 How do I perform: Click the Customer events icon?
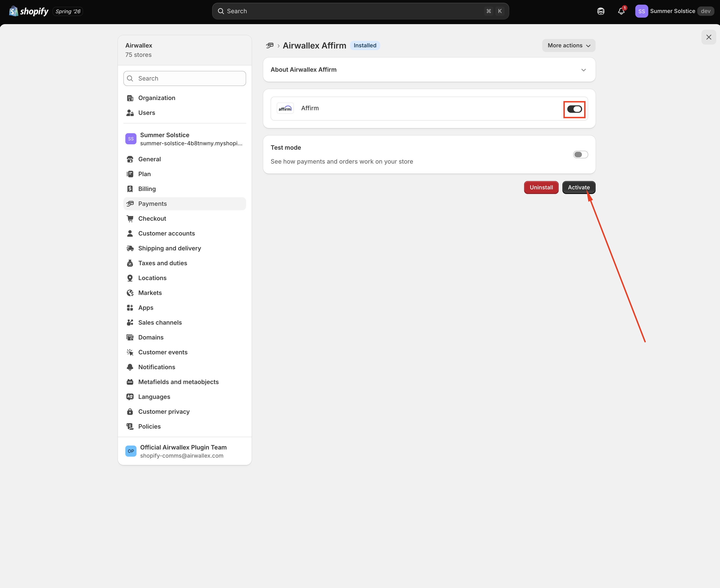click(x=130, y=352)
